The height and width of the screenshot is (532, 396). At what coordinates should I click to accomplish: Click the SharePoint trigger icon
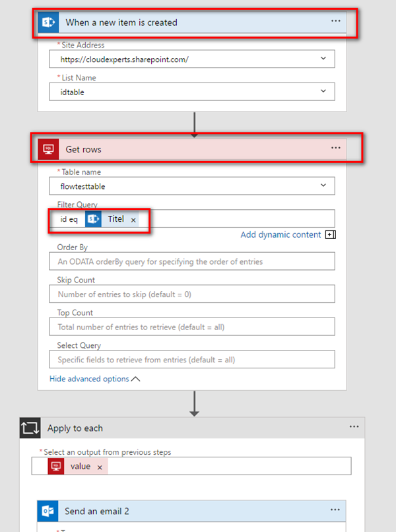(48, 22)
